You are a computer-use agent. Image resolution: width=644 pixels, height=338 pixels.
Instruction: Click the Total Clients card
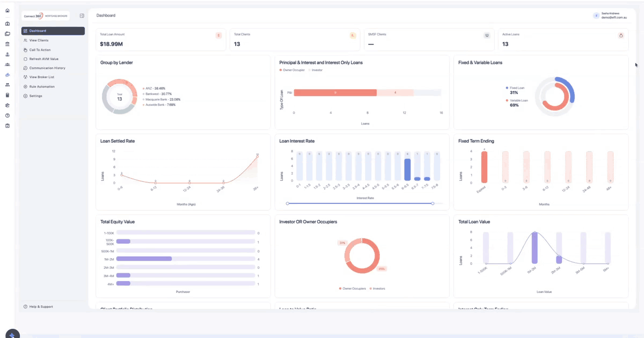coord(295,40)
